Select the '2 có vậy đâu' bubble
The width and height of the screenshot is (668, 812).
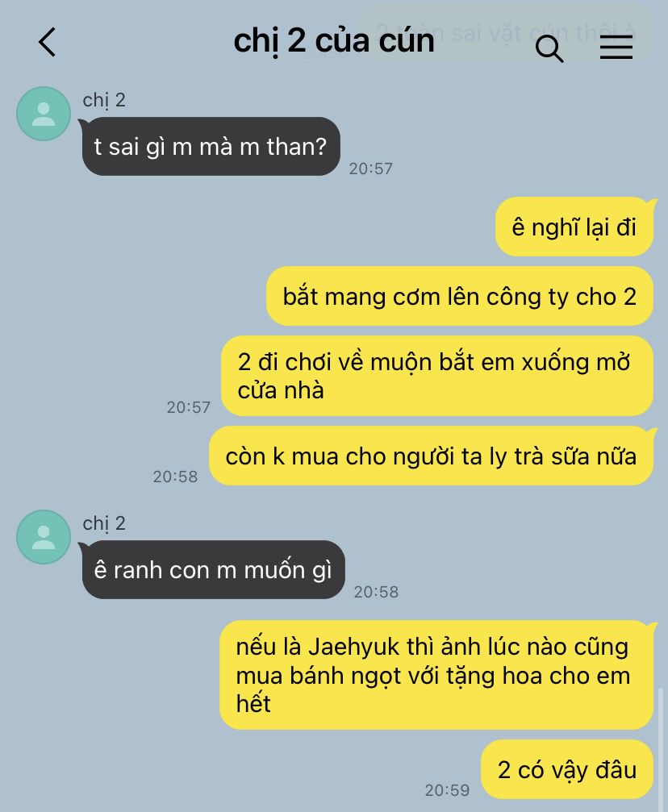pos(567,769)
